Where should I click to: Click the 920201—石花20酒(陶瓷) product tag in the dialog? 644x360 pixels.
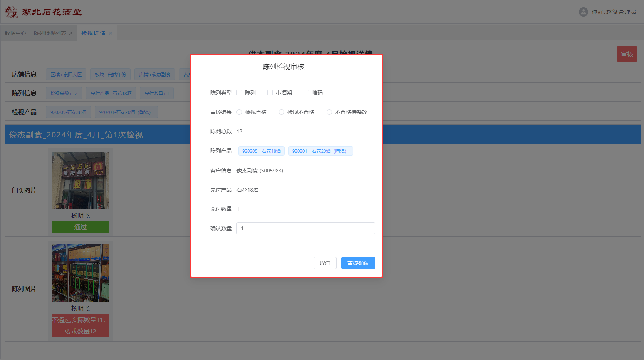click(x=320, y=151)
